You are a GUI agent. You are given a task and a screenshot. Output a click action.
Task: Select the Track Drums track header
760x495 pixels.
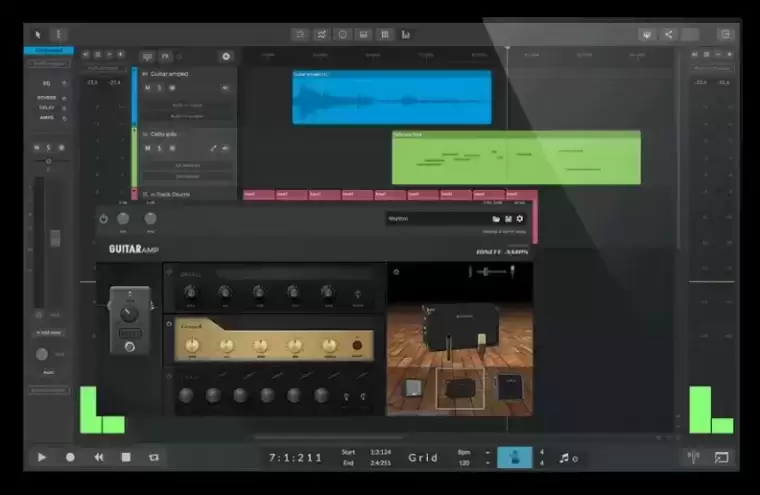click(187, 194)
